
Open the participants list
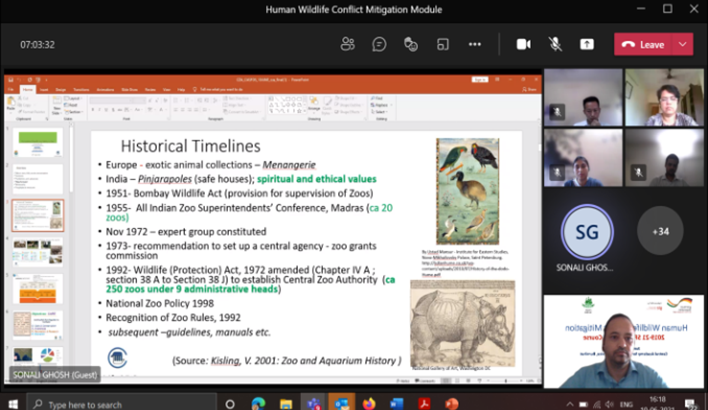(347, 44)
